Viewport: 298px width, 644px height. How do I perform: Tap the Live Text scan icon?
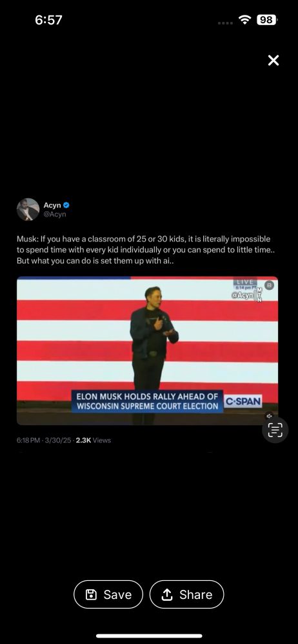[x=275, y=430]
